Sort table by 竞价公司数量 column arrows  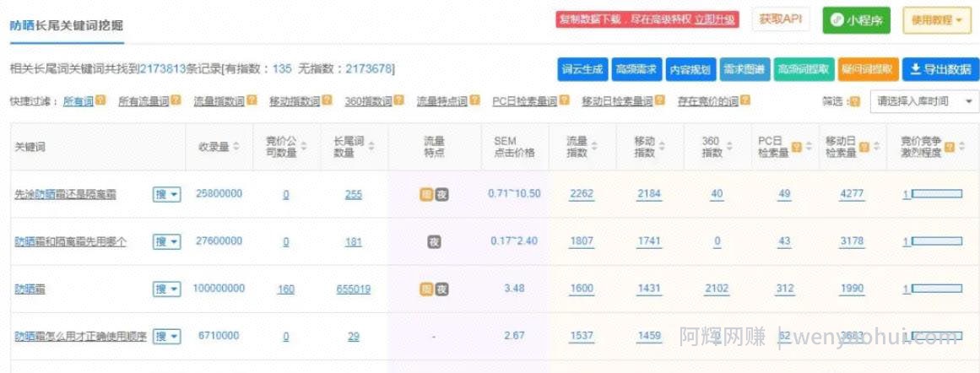(304, 146)
